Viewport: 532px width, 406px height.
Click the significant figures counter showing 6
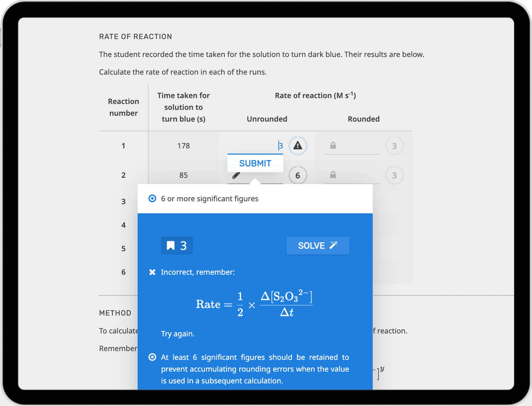click(298, 175)
